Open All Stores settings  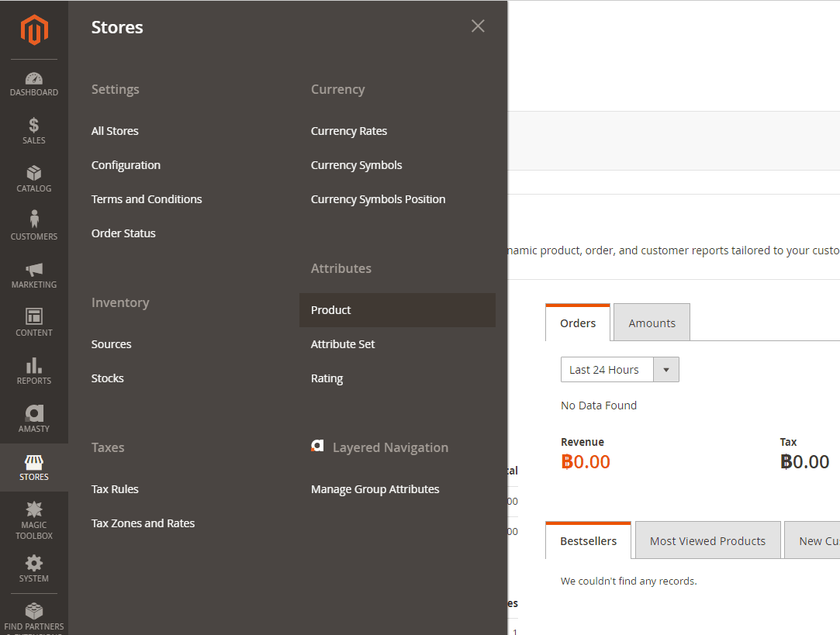(x=115, y=131)
